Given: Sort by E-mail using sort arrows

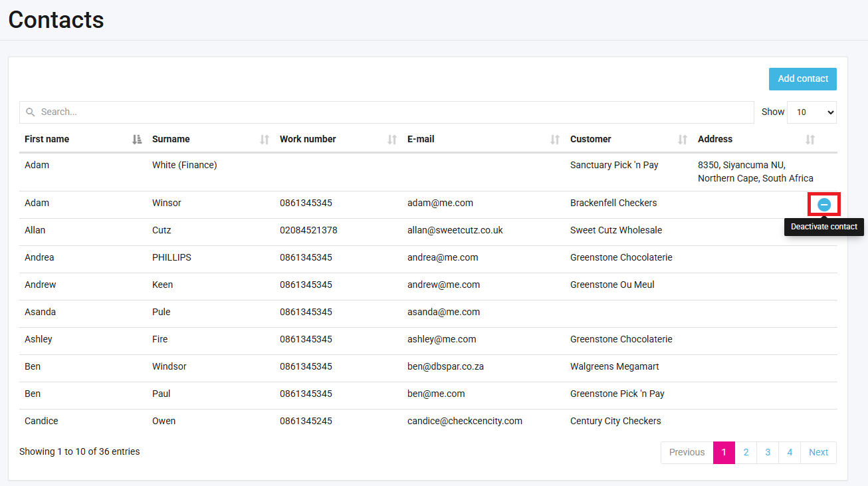Looking at the screenshot, I should pos(555,140).
